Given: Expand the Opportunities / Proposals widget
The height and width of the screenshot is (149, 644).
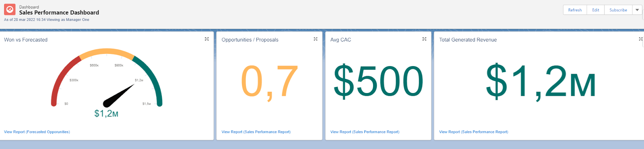Looking at the screenshot, I should point(316,39).
